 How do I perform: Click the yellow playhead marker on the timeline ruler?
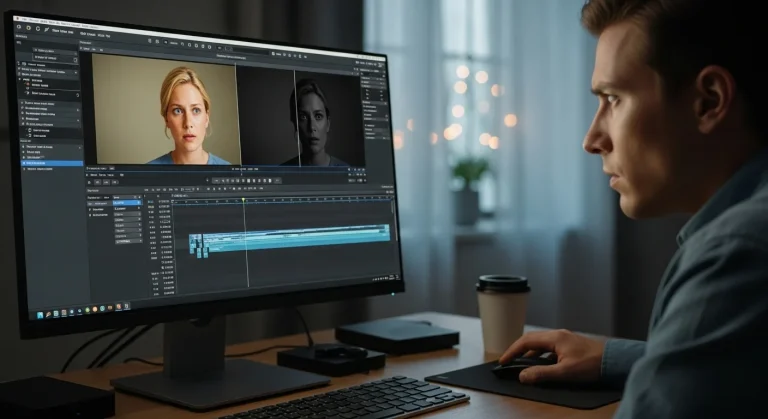[243, 199]
